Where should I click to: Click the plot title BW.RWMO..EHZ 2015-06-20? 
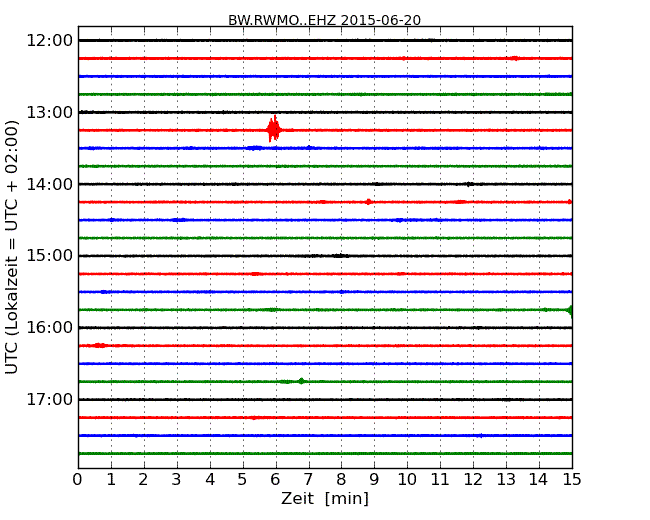(x=325, y=20)
